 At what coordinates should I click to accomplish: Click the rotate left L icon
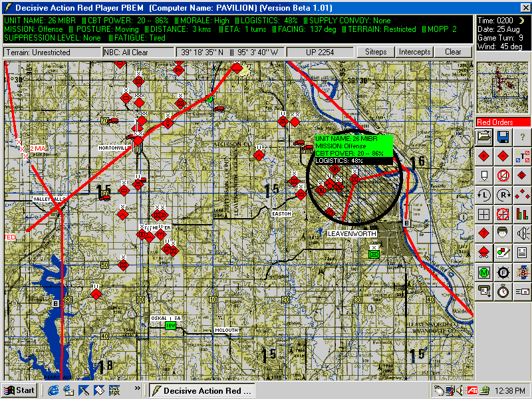coord(484,195)
